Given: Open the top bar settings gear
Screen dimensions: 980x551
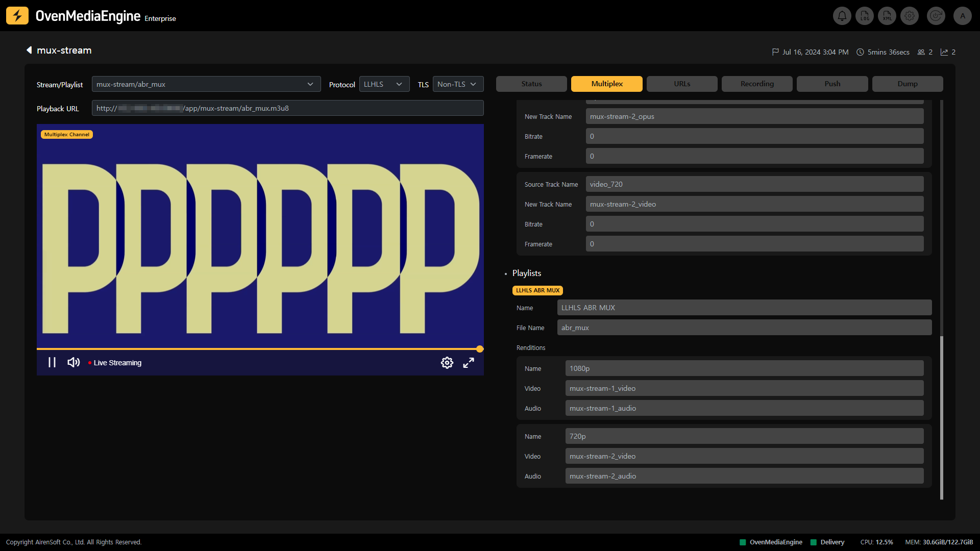Looking at the screenshot, I should pos(910,16).
